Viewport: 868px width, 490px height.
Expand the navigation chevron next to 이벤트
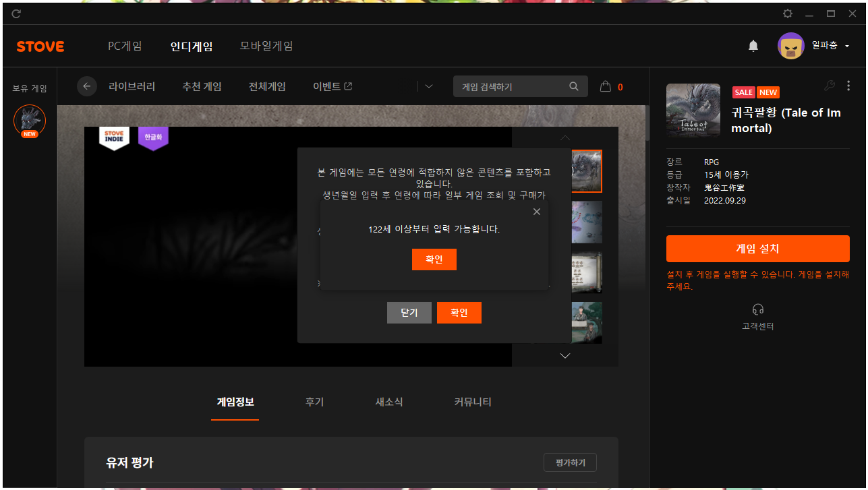point(428,86)
